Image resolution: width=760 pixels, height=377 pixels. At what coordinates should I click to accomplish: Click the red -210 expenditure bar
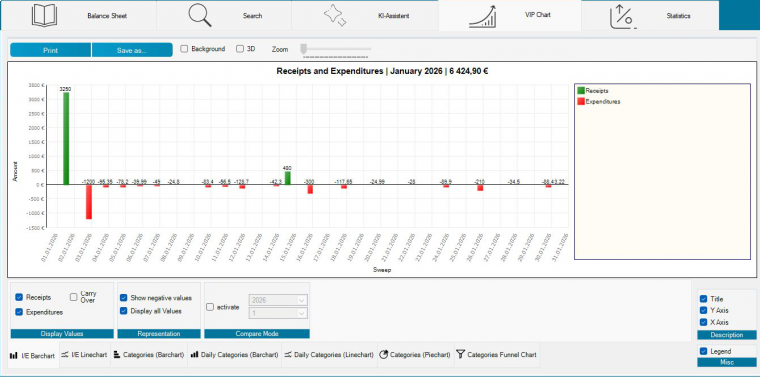click(480, 188)
